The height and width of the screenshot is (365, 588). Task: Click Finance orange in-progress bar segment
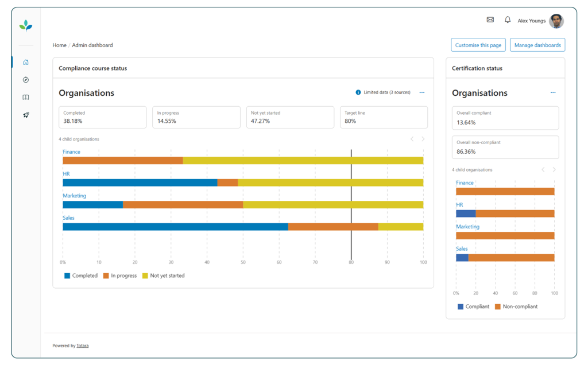tap(123, 161)
